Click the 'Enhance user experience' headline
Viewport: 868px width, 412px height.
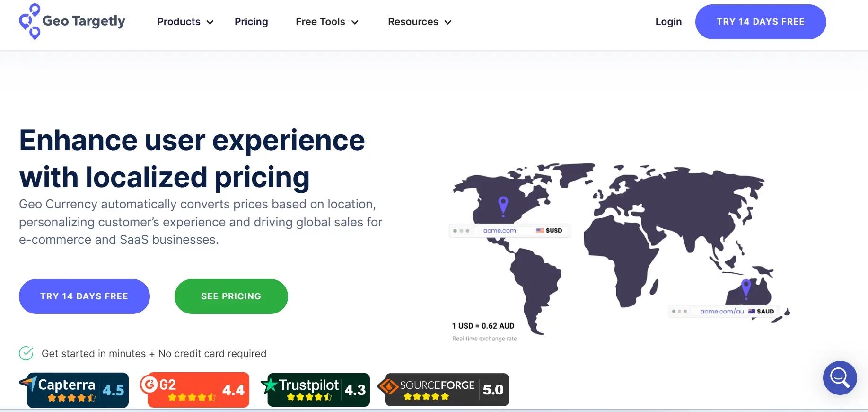[x=192, y=159]
